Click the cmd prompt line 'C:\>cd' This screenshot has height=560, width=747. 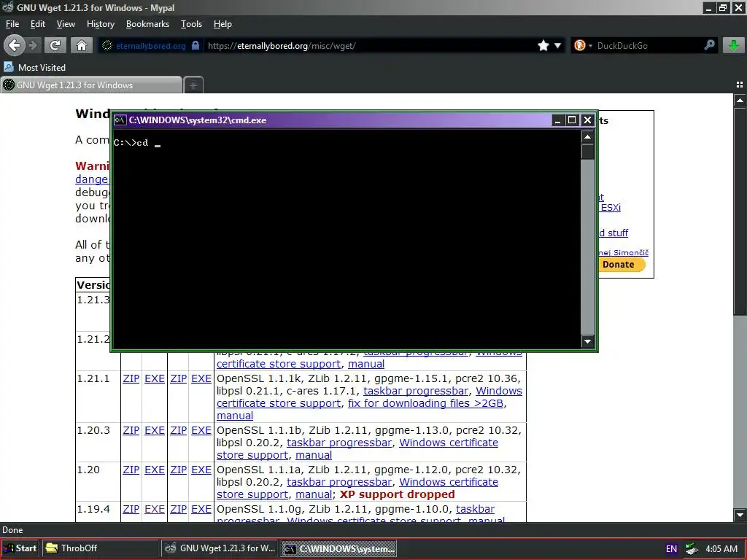pyautogui.click(x=131, y=142)
